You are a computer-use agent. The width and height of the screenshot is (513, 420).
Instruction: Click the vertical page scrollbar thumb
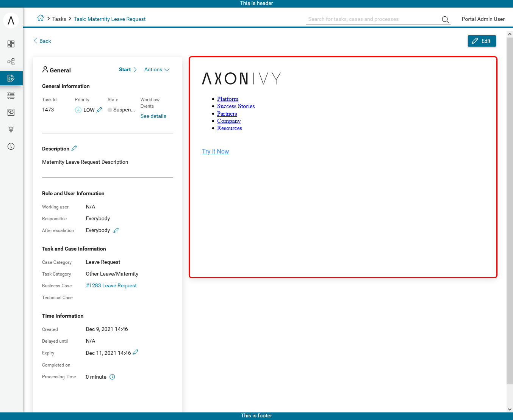pos(510,210)
